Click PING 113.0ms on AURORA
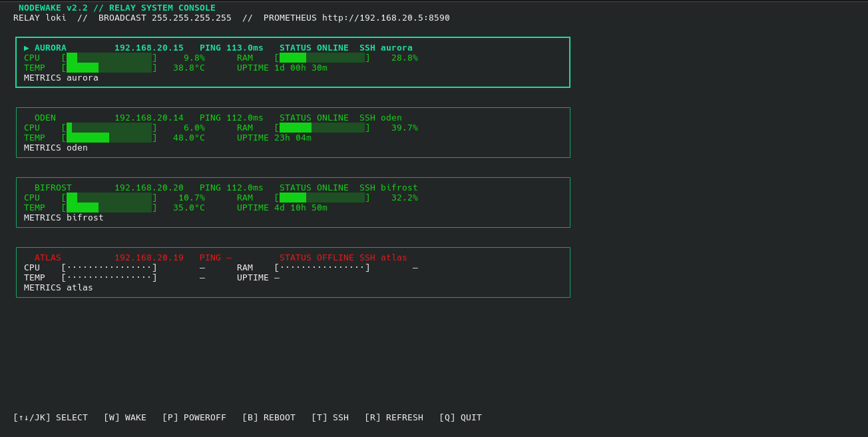 click(x=232, y=48)
